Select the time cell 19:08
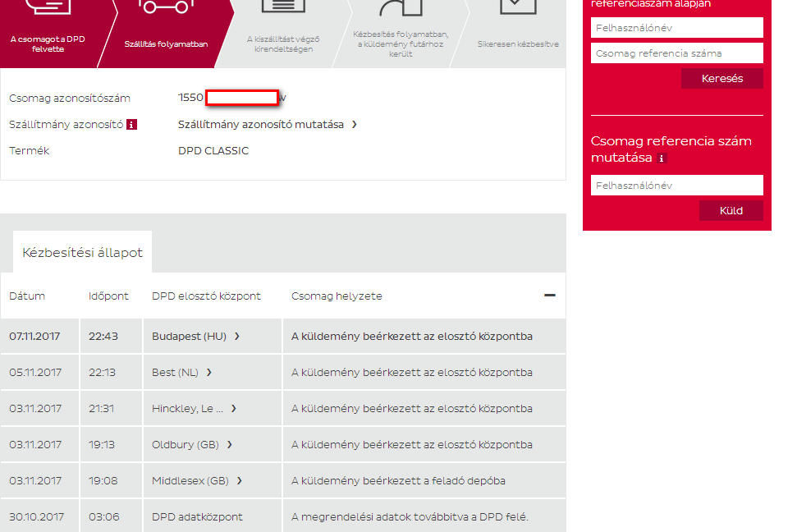 (103, 480)
